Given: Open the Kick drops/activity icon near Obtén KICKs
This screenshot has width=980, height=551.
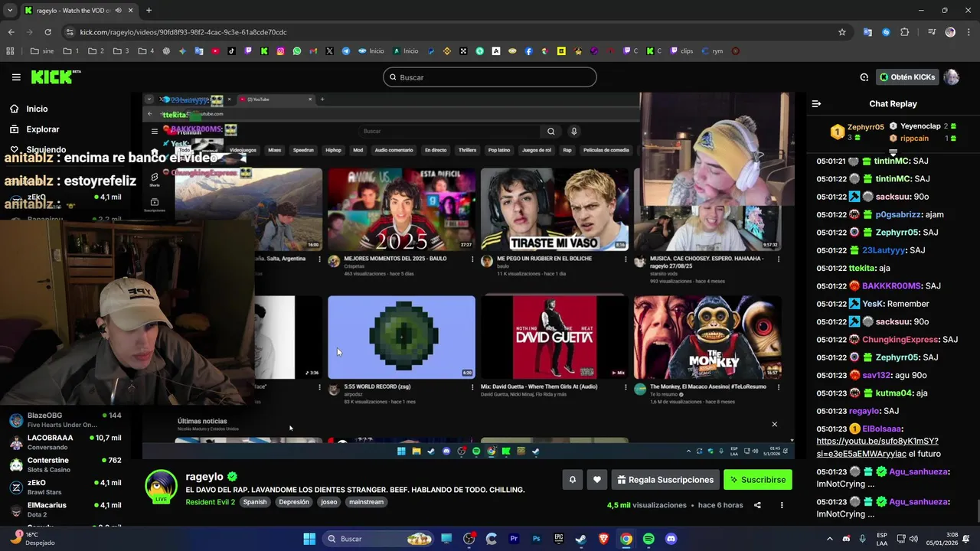Looking at the screenshot, I should click(864, 77).
